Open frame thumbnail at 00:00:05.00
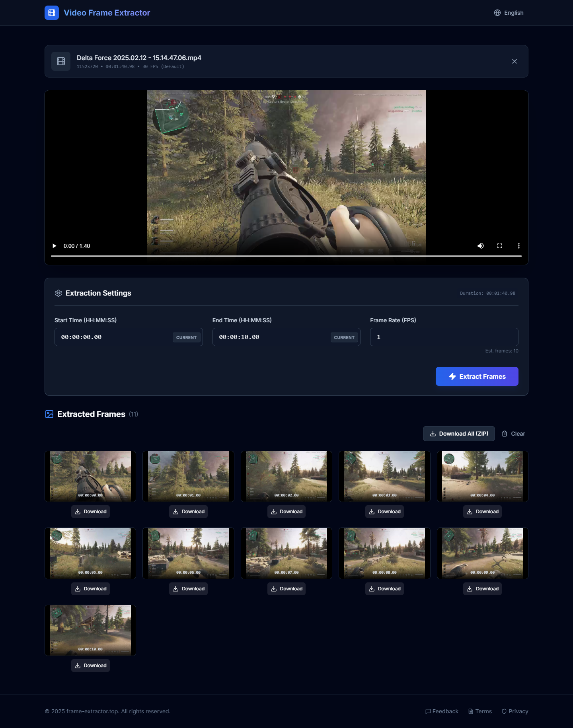This screenshot has width=573, height=728. pos(90,553)
